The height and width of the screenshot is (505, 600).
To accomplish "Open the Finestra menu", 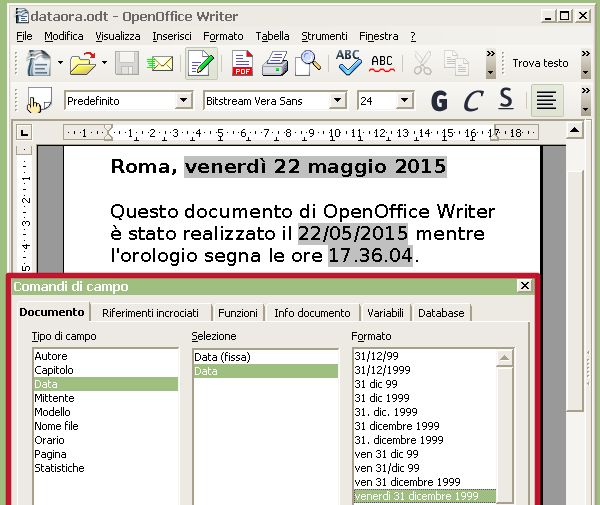I will [379, 36].
